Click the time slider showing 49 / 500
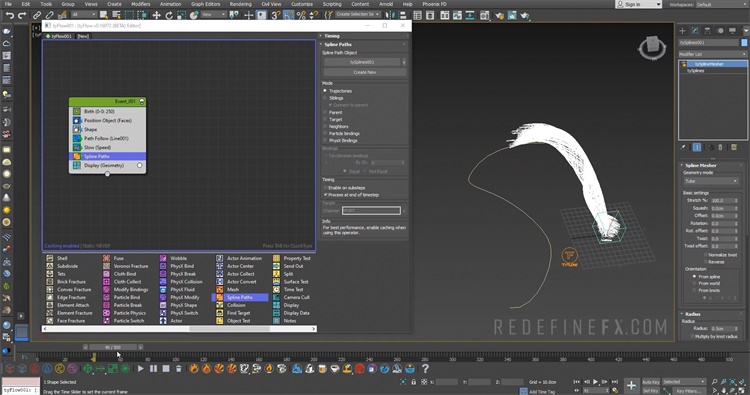 [113, 347]
